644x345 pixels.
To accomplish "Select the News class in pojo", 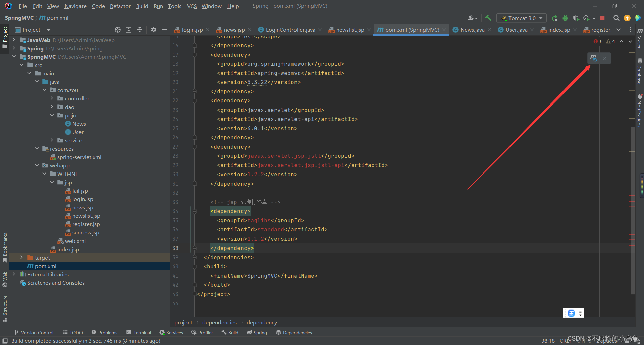I will tap(79, 124).
